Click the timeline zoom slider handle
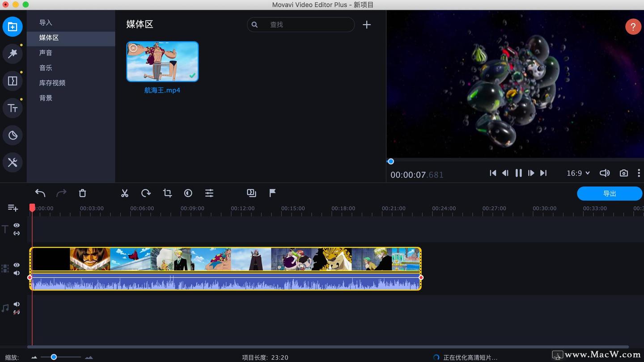 54,357
